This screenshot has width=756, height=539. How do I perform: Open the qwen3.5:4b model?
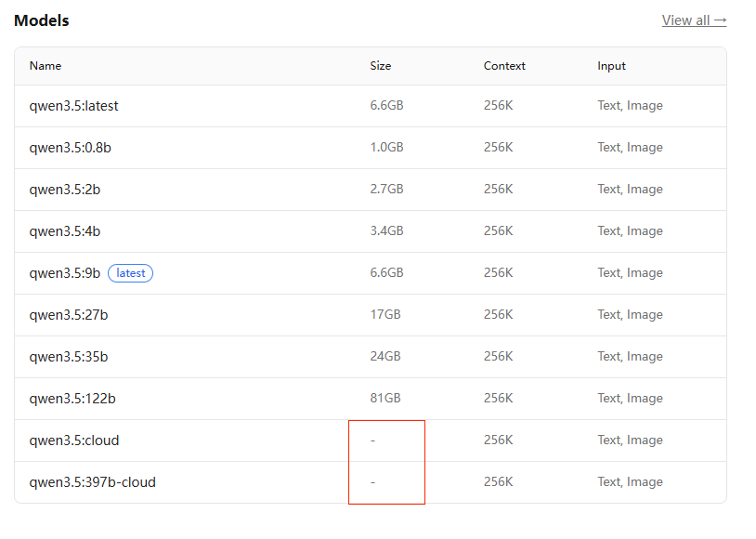pyautogui.click(x=65, y=231)
